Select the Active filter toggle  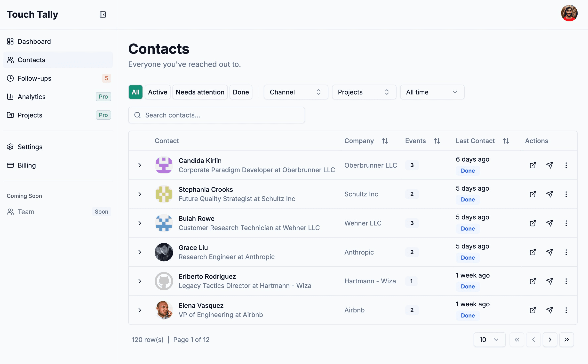point(158,92)
